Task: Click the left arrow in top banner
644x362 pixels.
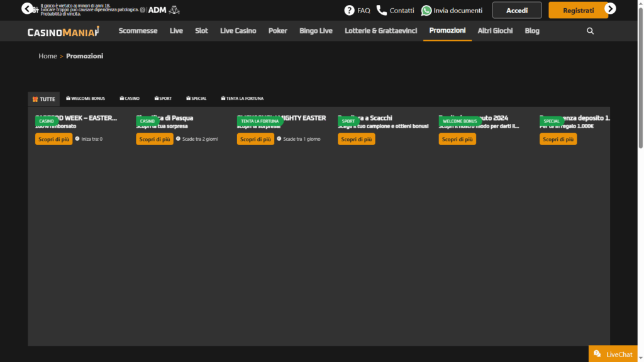Action: [27, 8]
